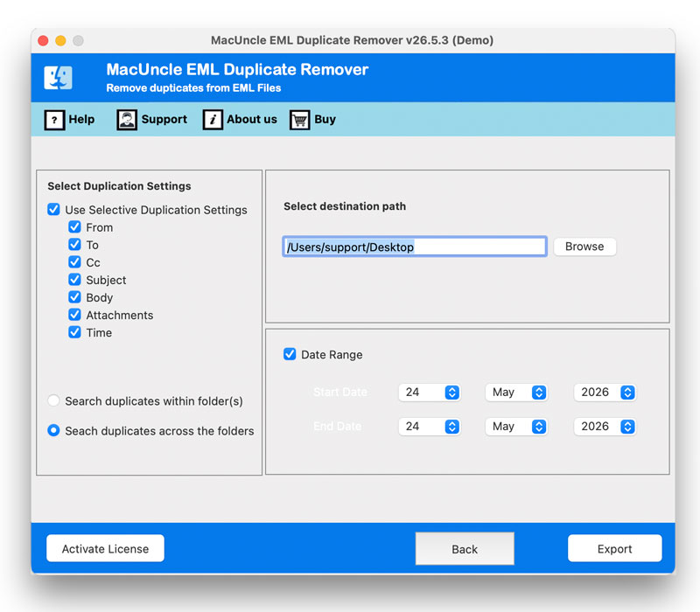700x612 pixels.
Task: Open the End Date day dropdown
Action: 430,427
